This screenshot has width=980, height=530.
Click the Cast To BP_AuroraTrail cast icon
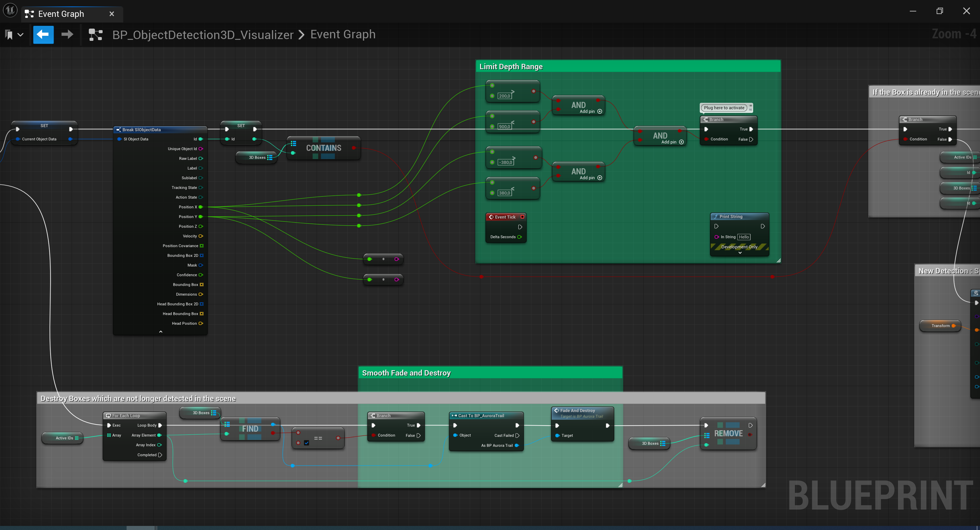454,415
